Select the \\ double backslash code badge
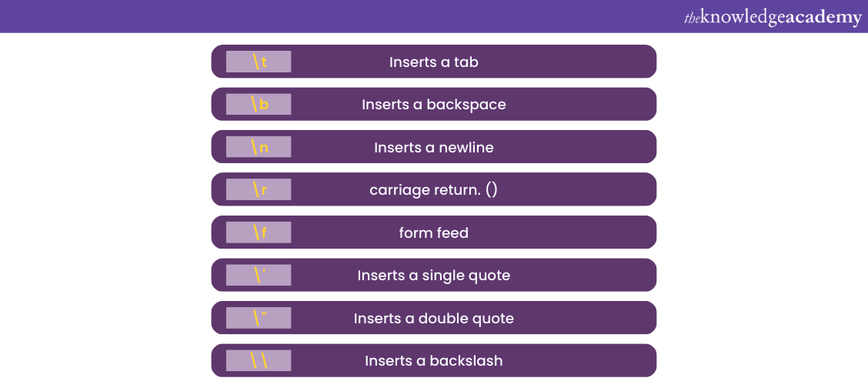Image resolution: width=868 pixels, height=388 pixels. coord(259,360)
